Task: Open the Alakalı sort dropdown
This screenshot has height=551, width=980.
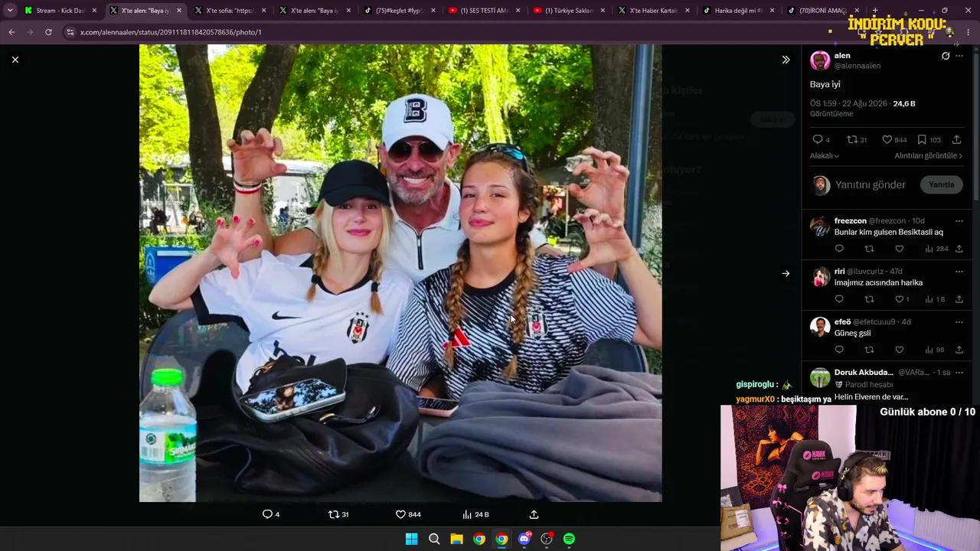Action: pos(825,156)
